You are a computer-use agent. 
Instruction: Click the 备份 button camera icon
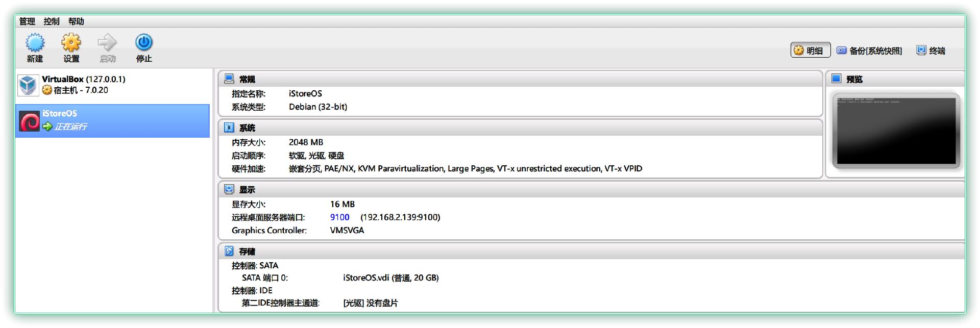(842, 50)
